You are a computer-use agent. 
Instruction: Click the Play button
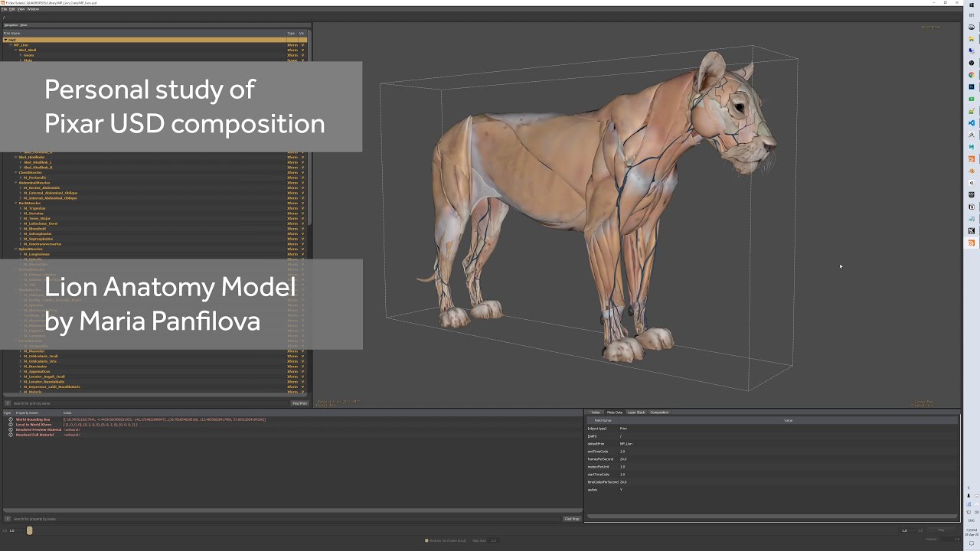click(x=941, y=530)
